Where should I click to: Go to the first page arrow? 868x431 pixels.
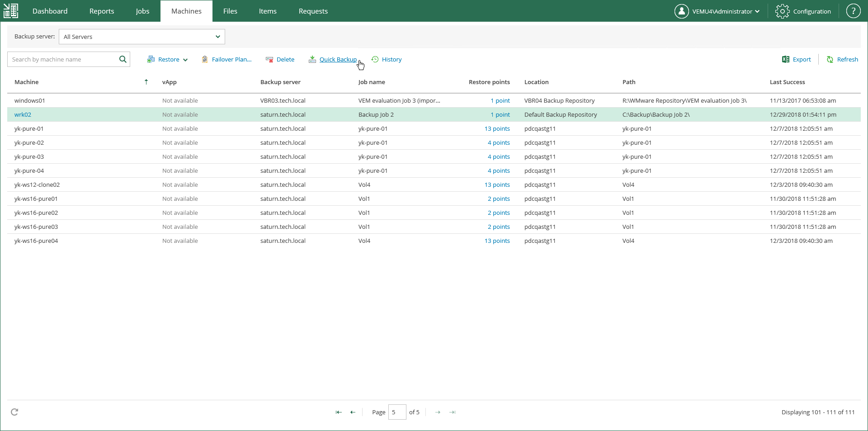pos(339,412)
